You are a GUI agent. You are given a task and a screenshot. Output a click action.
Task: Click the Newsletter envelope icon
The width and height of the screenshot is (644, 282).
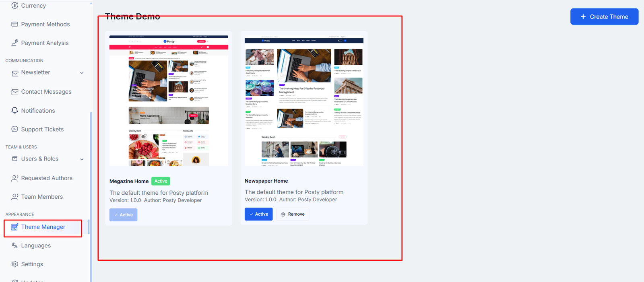15,73
